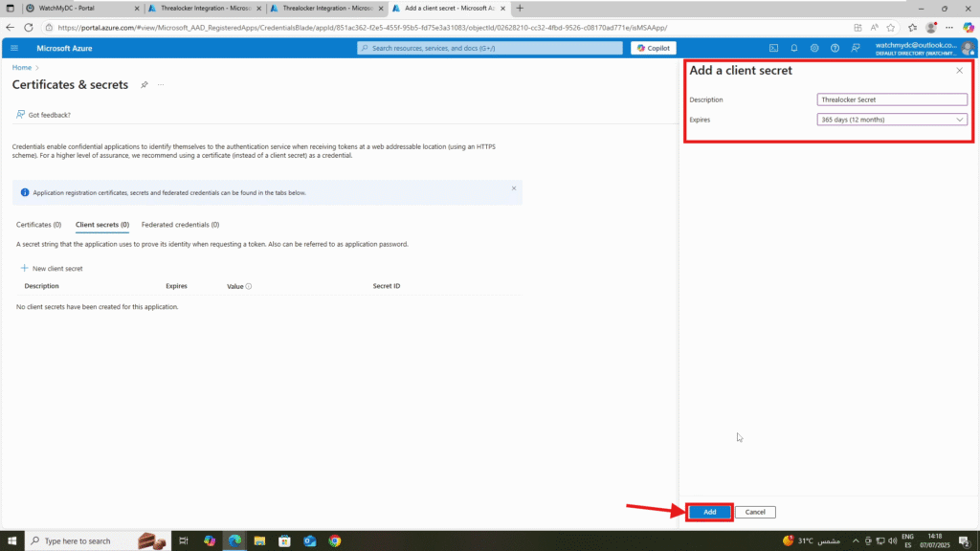Screen dimensions: 980x551
Task: Open the Windows notification center
Action: (x=965, y=541)
